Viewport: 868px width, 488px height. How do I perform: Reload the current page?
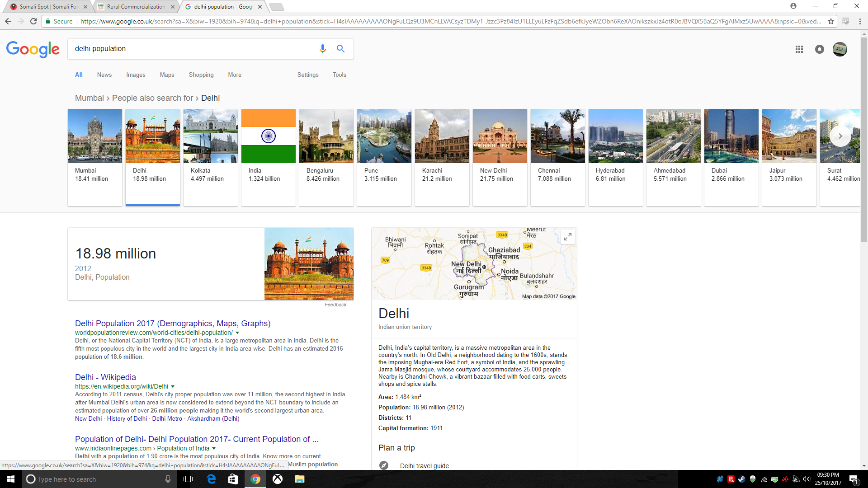33,21
